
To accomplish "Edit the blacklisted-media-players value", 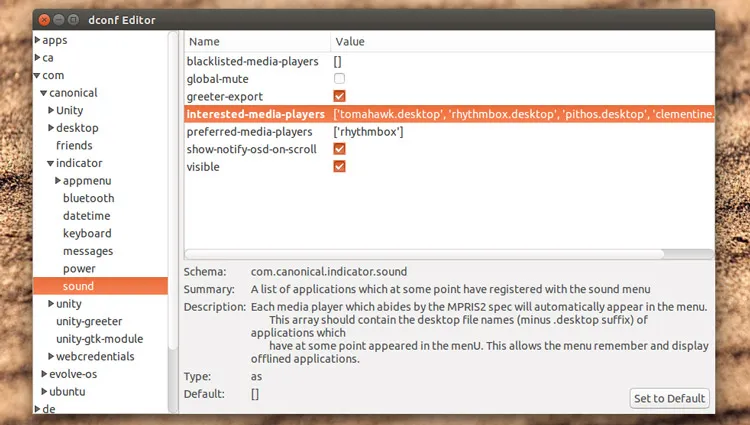I will pyautogui.click(x=339, y=62).
